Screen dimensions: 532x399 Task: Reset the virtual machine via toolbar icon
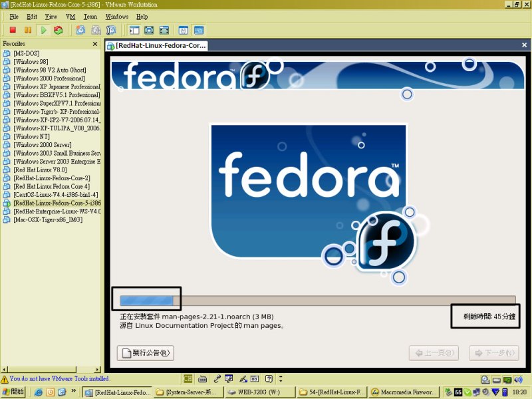59,30
